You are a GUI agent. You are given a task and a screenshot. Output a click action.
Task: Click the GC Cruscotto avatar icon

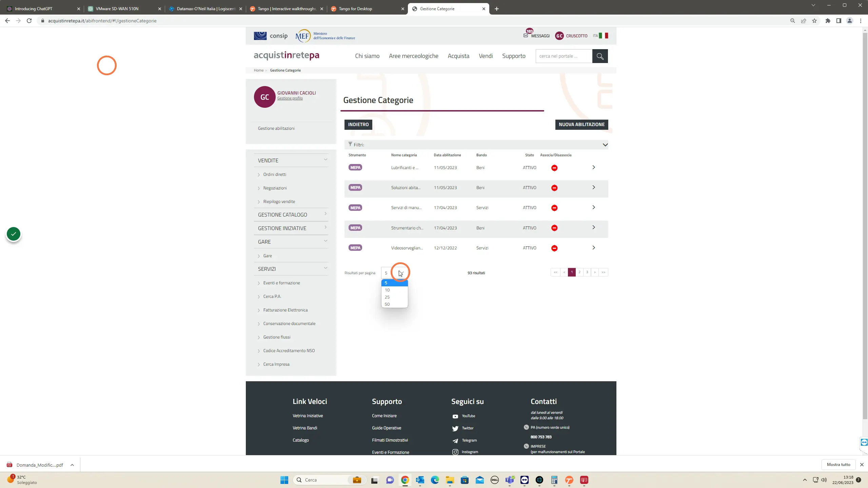tap(559, 36)
